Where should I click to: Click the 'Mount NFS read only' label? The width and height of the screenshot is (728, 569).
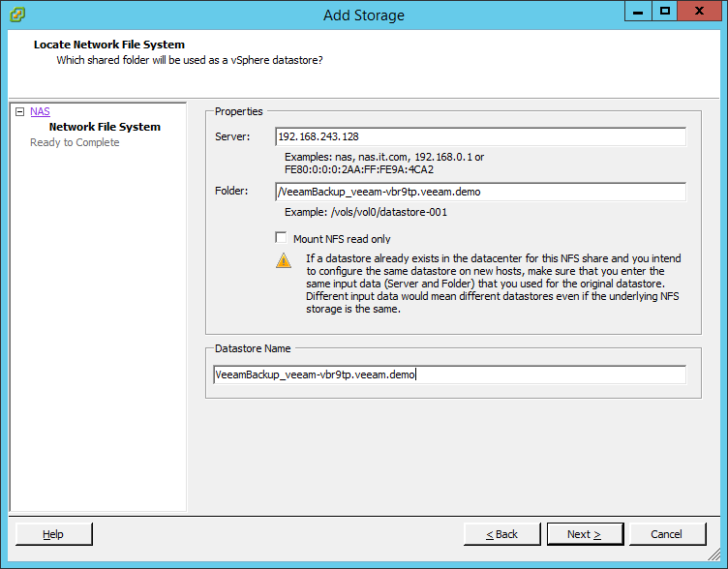point(342,239)
